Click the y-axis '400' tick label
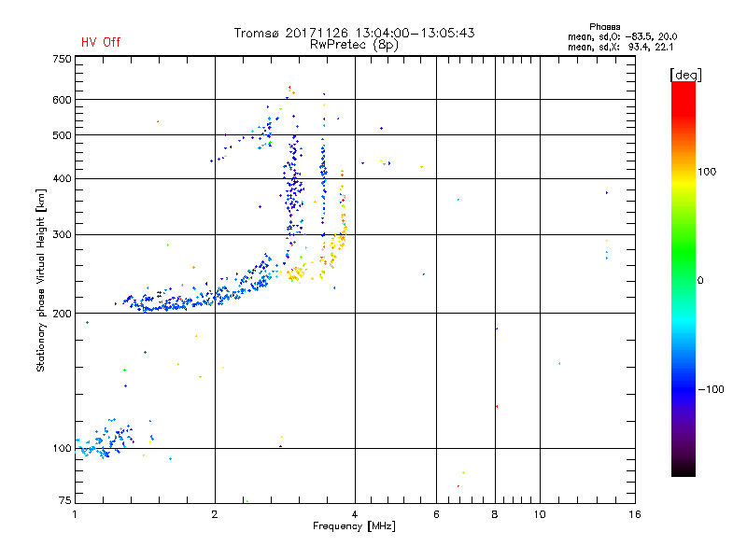747x560 pixels. point(62,178)
